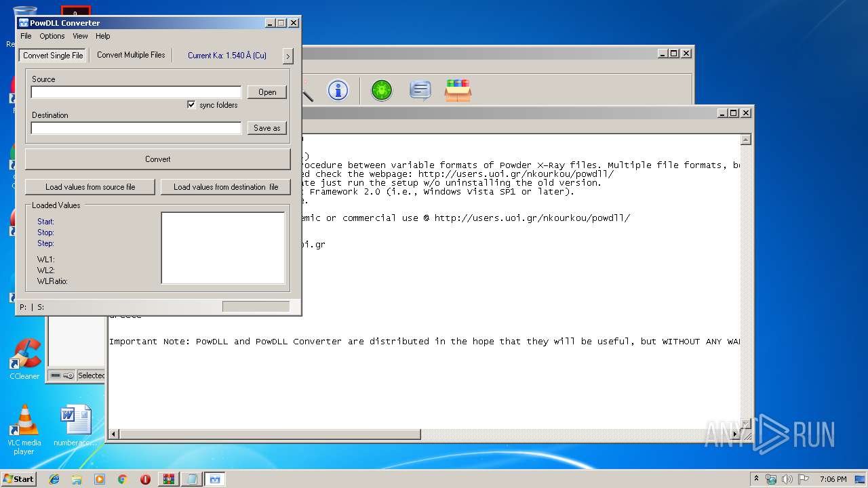This screenshot has width=868, height=488.
Task: Click the SFX archive box icon
Action: click(458, 90)
